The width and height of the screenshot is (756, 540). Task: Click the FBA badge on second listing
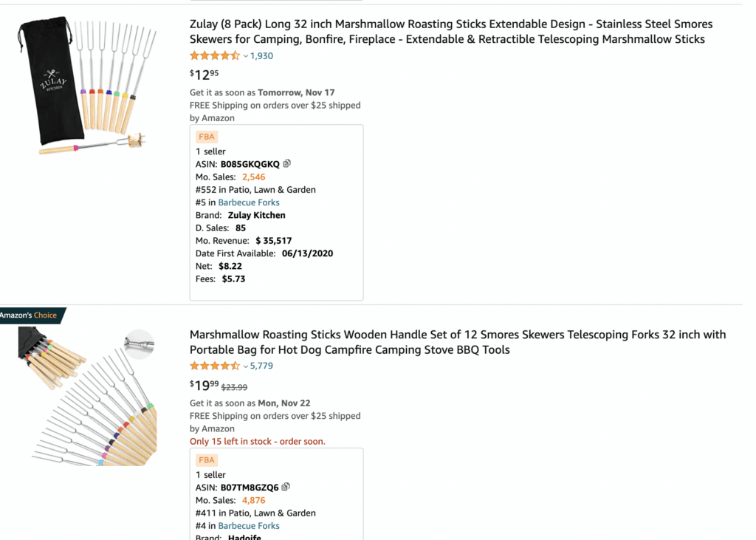(x=207, y=459)
